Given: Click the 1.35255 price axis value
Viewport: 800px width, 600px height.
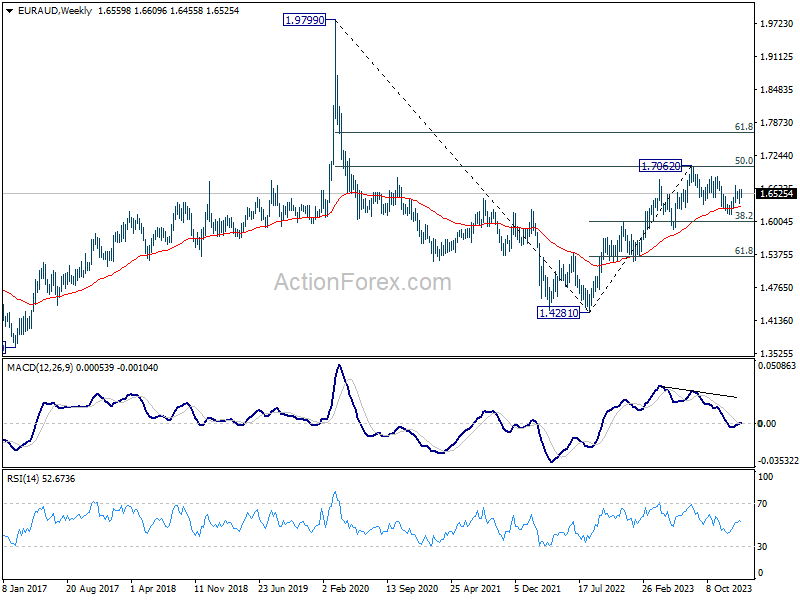Looking at the screenshot, I should [777, 354].
